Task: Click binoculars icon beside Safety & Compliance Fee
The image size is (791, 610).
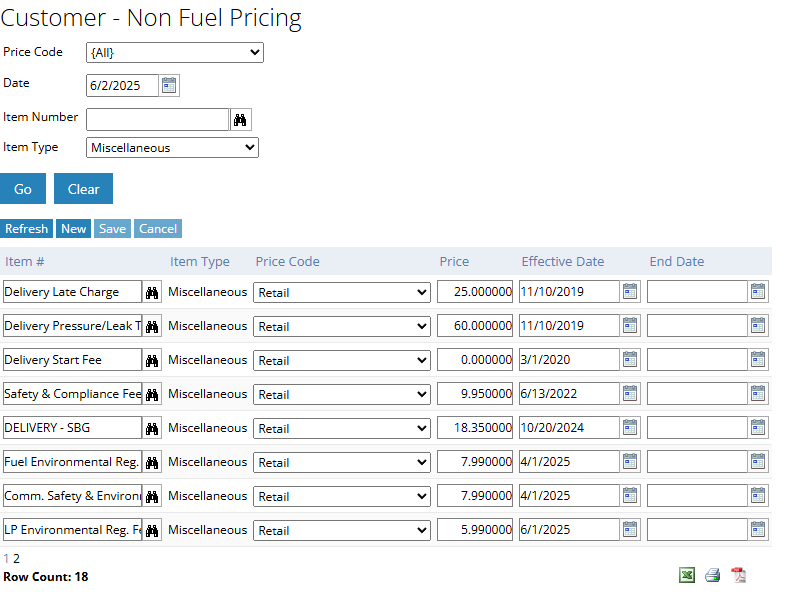Action: pos(152,394)
